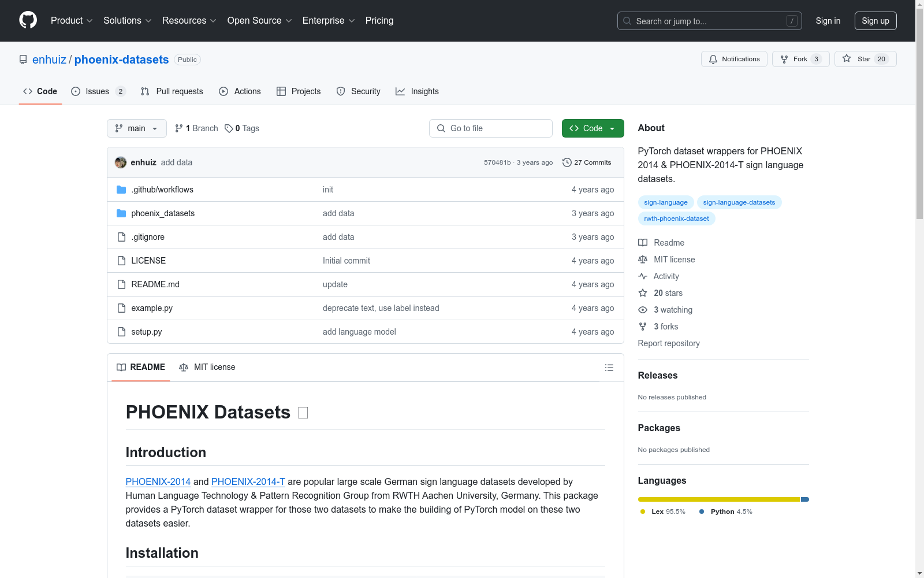View the 3 watching list
This screenshot has height=578, width=924.
click(x=665, y=310)
